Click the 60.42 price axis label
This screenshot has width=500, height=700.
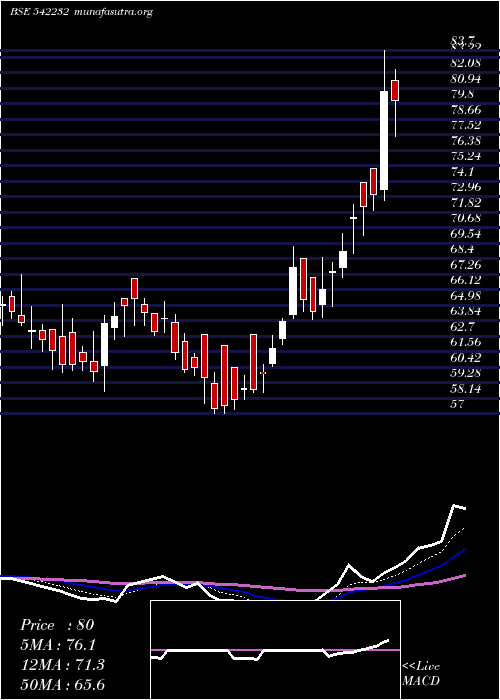[x=466, y=358]
